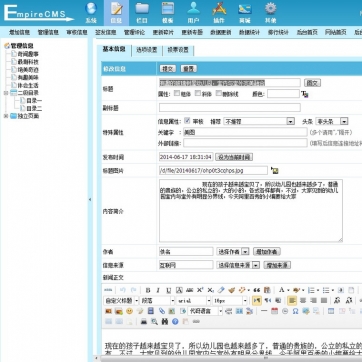This screenshot has width=362, height=362.
Task: Click the calendar date icon in editor
Action: pyautogui.click(x=274, y=311)
